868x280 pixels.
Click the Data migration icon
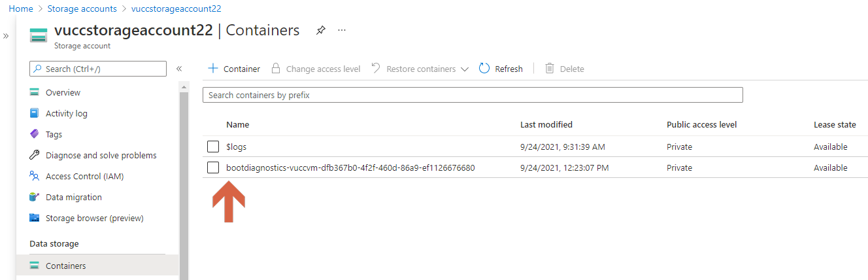coord(35,197)
